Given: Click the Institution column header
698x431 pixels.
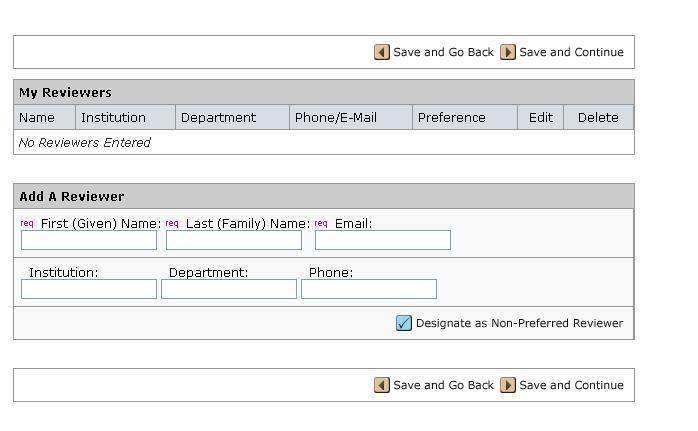Looking at the screenshot, I should [x=113, y=117].
